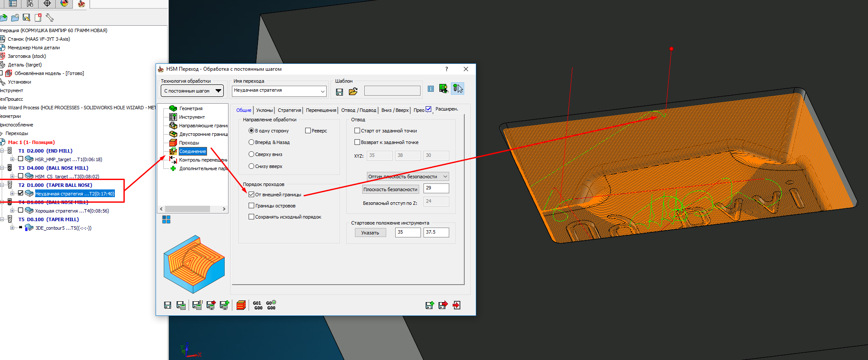Enable Старт от заданной точки checkbox
Image resolution: width=868 pixels, height=360 pixels.
click(357, 131)
